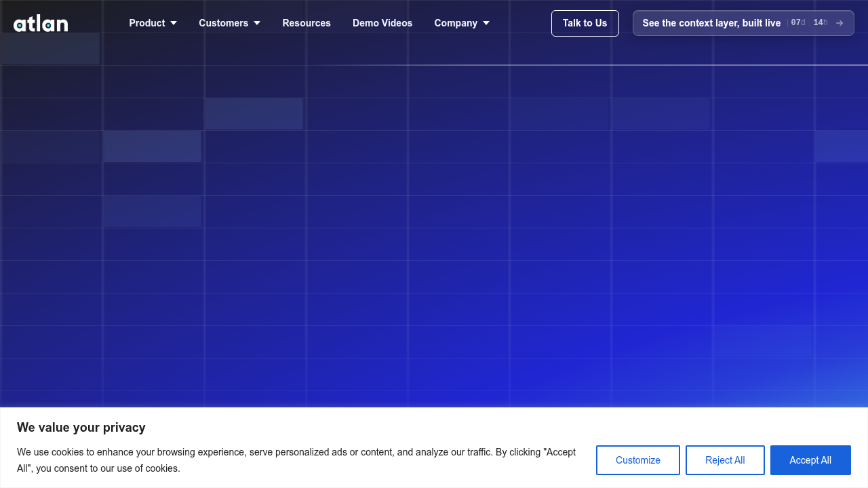The image size is (868, 488).
Task: Click the 'We value your privacy' heading
Action: (81, 428)
